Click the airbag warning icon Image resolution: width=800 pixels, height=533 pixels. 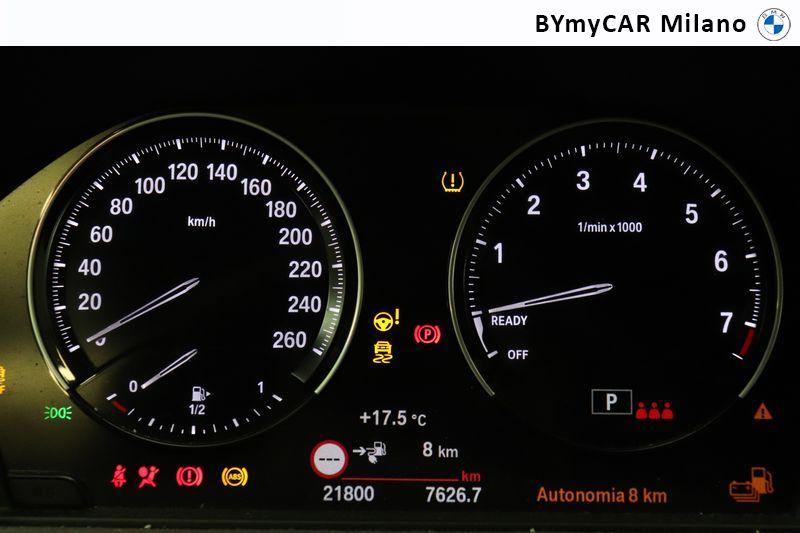pyautogui.click(x=148, y=476)
